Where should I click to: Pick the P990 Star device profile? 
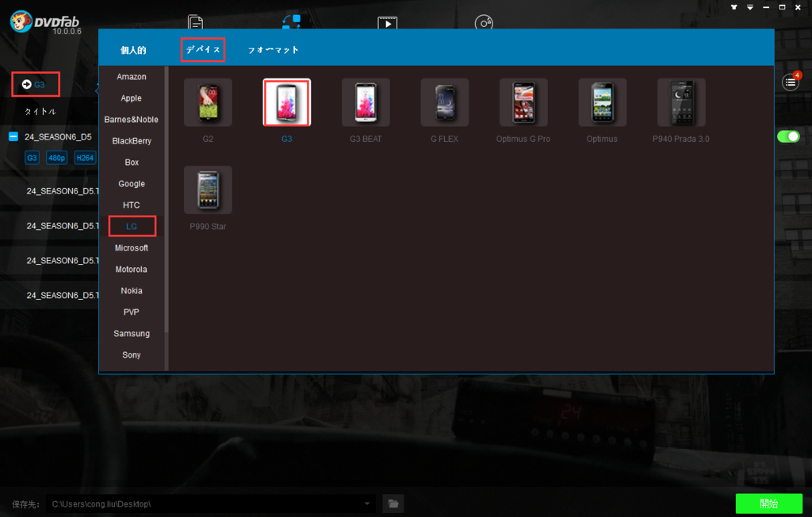208,190
